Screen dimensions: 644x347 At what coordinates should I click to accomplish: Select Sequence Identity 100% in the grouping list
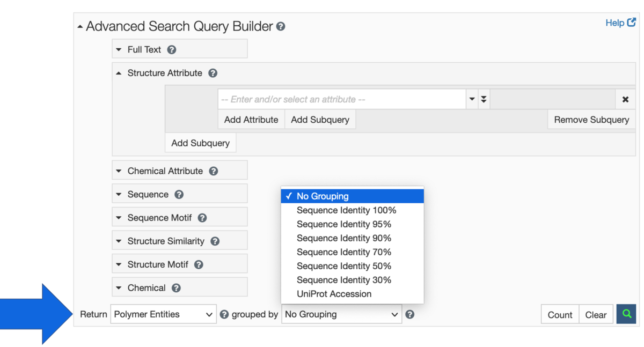[x=346, y=210]
